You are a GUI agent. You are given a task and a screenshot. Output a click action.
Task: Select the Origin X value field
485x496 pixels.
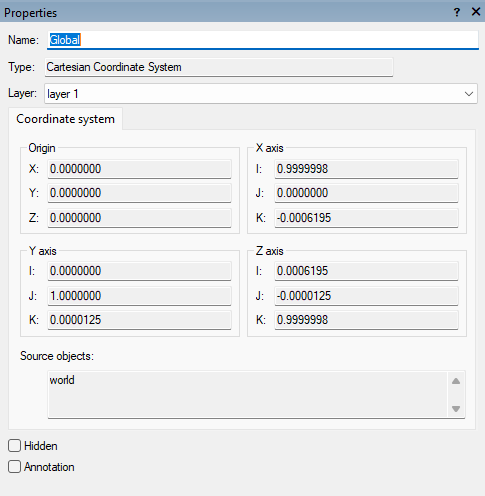click(139, 169)
